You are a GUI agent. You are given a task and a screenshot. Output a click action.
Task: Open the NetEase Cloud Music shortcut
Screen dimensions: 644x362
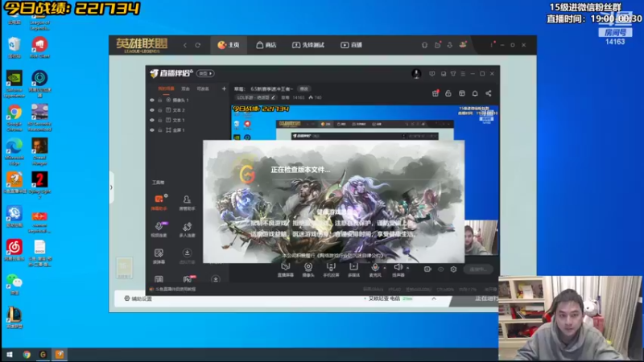click(x=14, y=250)
